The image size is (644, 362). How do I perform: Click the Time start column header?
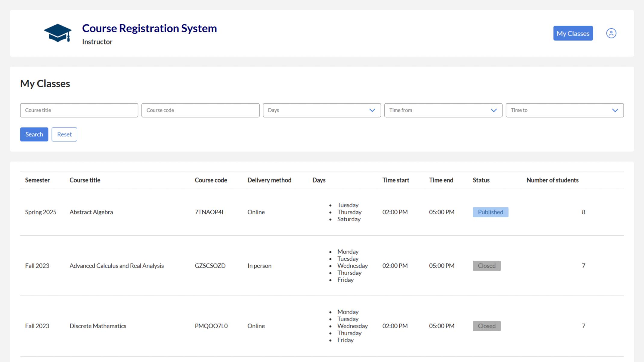pos(396,180)
